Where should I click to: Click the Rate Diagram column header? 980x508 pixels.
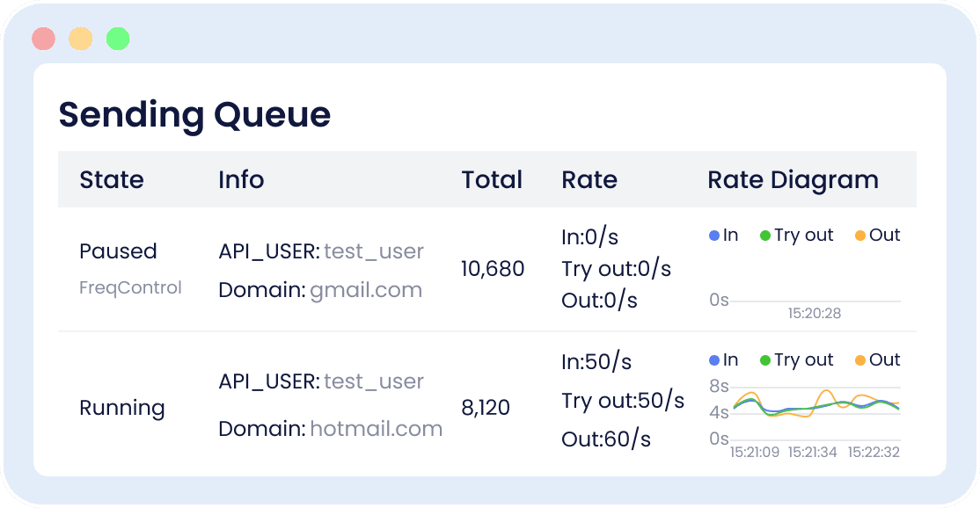(793, 180)
